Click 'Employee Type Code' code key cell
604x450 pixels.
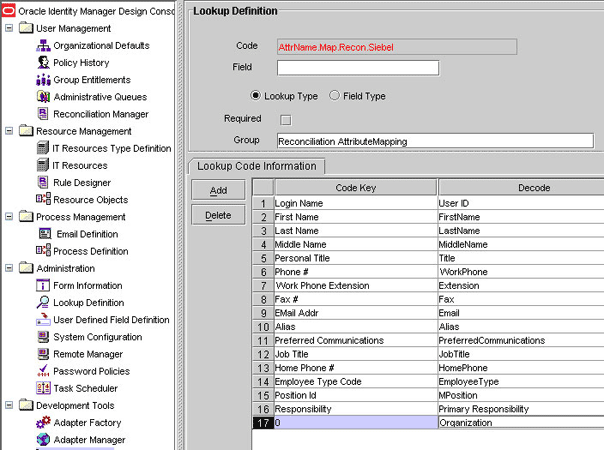(x=356, y=381)
